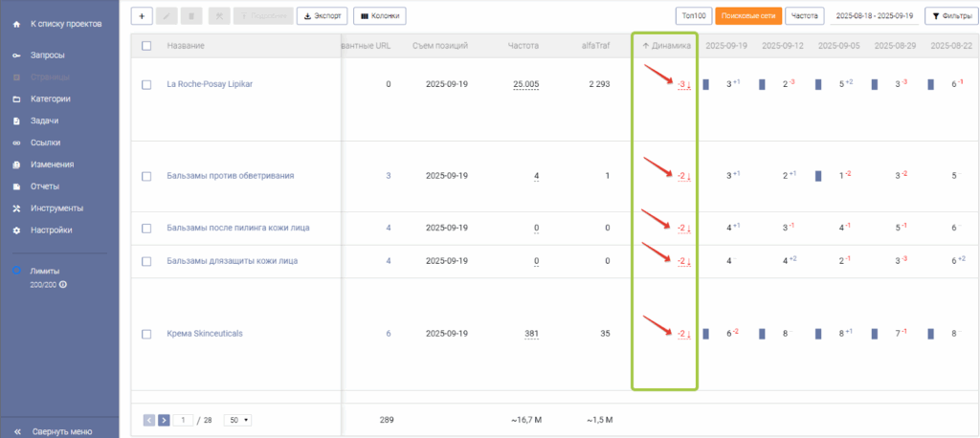Click the home icon for project list
Viewport: 980px width, 438px height.
pos(16,22)
